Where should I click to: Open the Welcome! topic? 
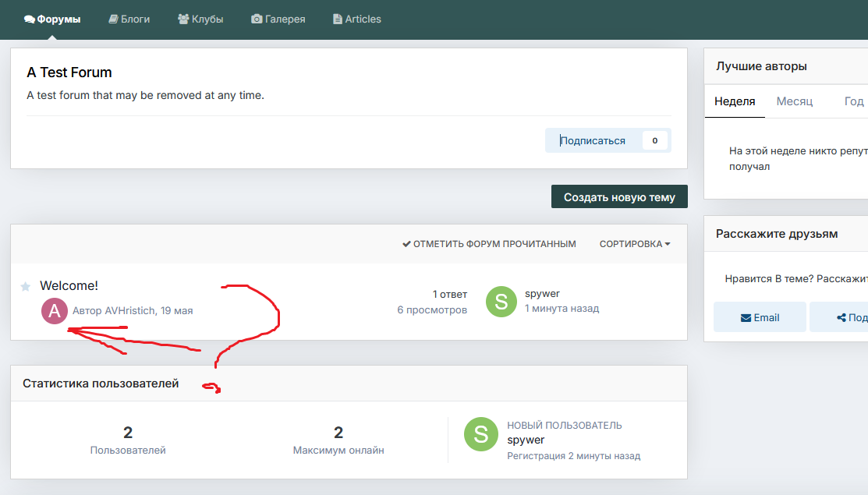coord(69,285)
